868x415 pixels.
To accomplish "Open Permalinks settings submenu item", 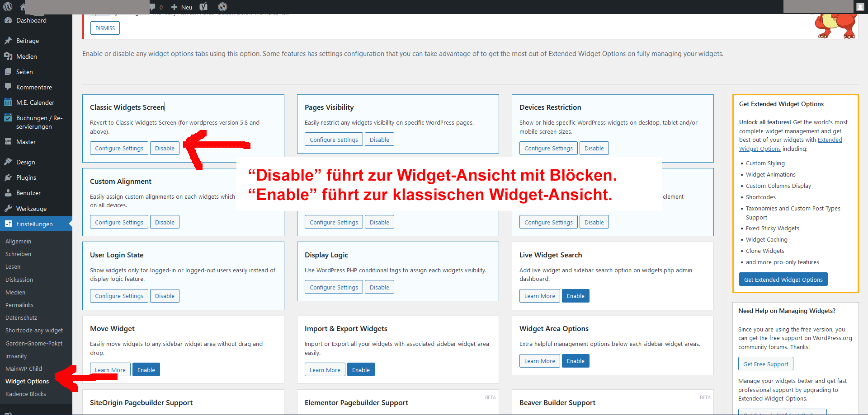I will pyautogui.click(x=19, y=305).
